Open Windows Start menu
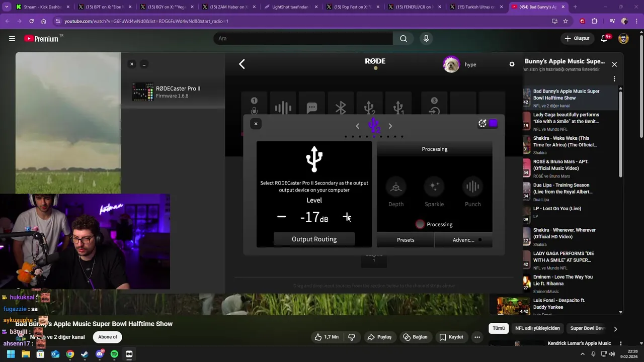Viewport: 644px width, 362px height. click(x=11, y=354)
